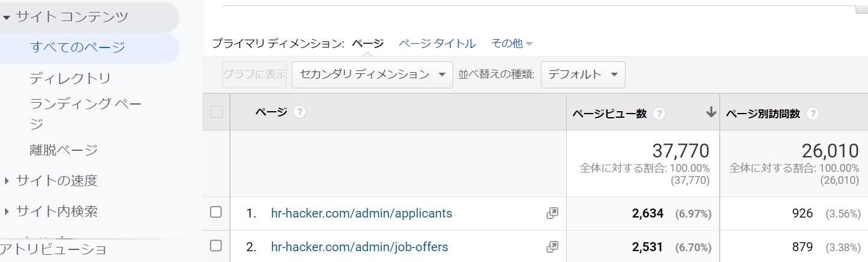This screenshot has width=868, height=262.
Task: Open the セカンダリ ディメンション dropdown
Action: 372,75
